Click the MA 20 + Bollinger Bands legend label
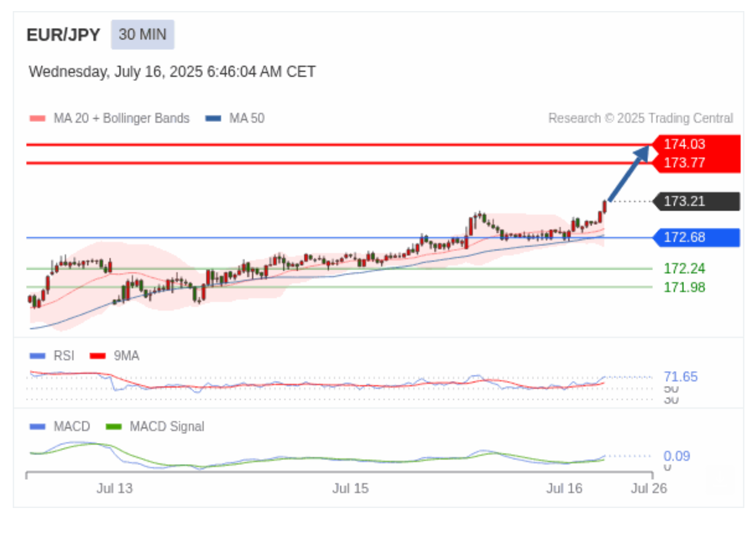The width and height of the screenshot is (756, 534). [121, 118]
